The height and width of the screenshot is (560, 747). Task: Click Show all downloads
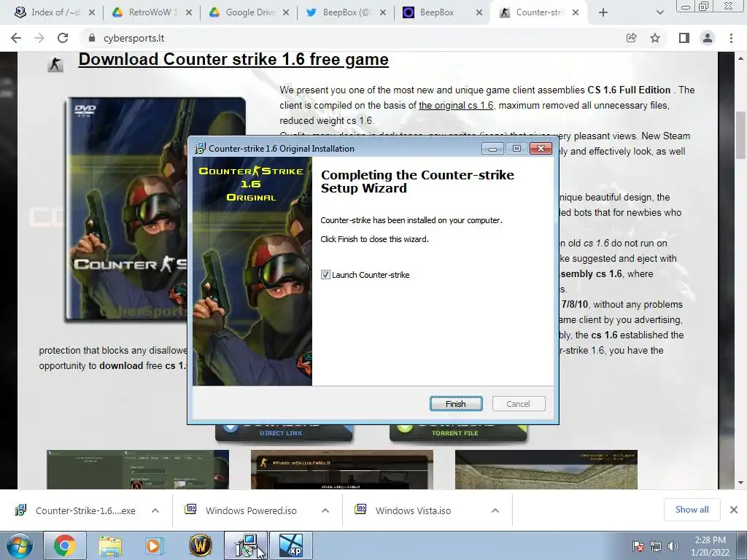click(x=692, y=510)
